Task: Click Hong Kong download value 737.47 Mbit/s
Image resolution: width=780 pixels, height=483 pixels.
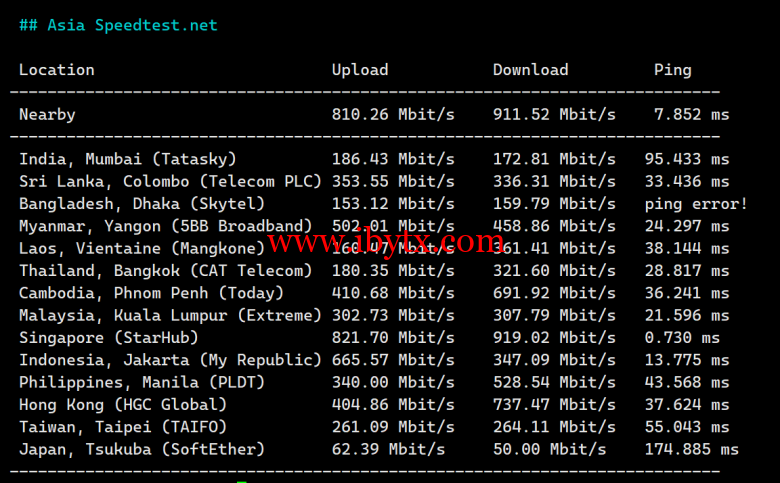Action: pyautogui.click(x=554, y=405)
